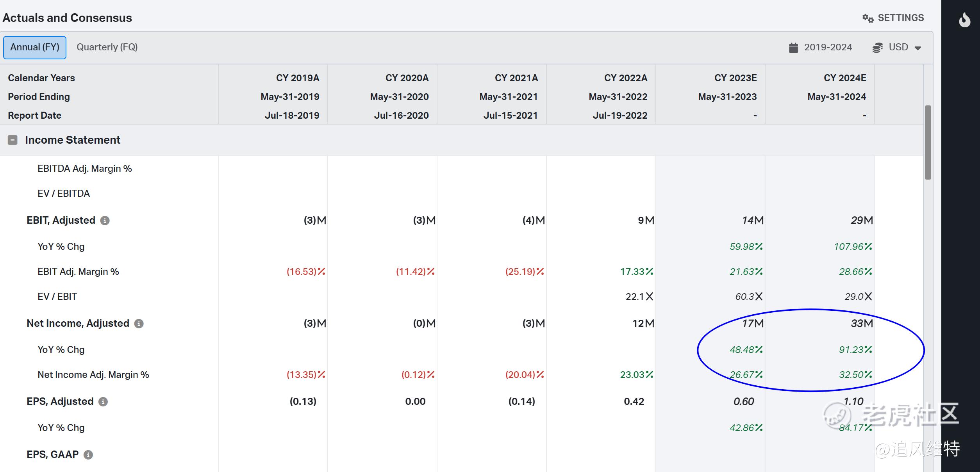Click the EPS, Adjusted row label

[x=60, y=401]
